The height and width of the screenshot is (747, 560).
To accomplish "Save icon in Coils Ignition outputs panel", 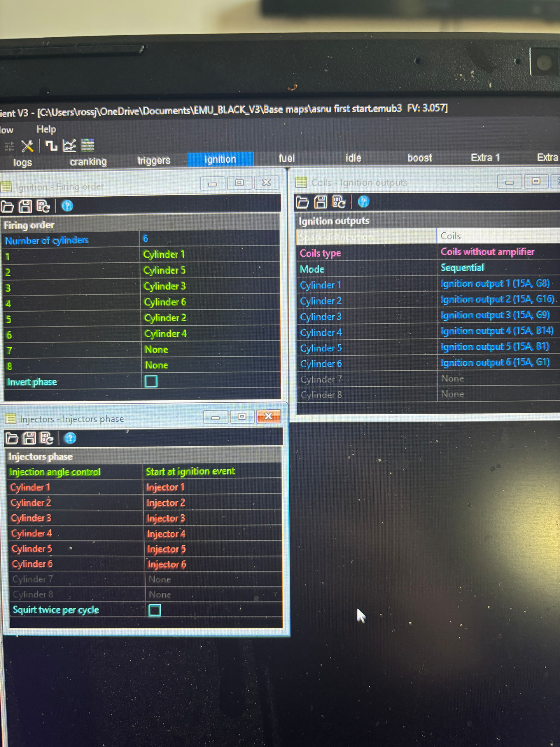I will click(320, 202).
